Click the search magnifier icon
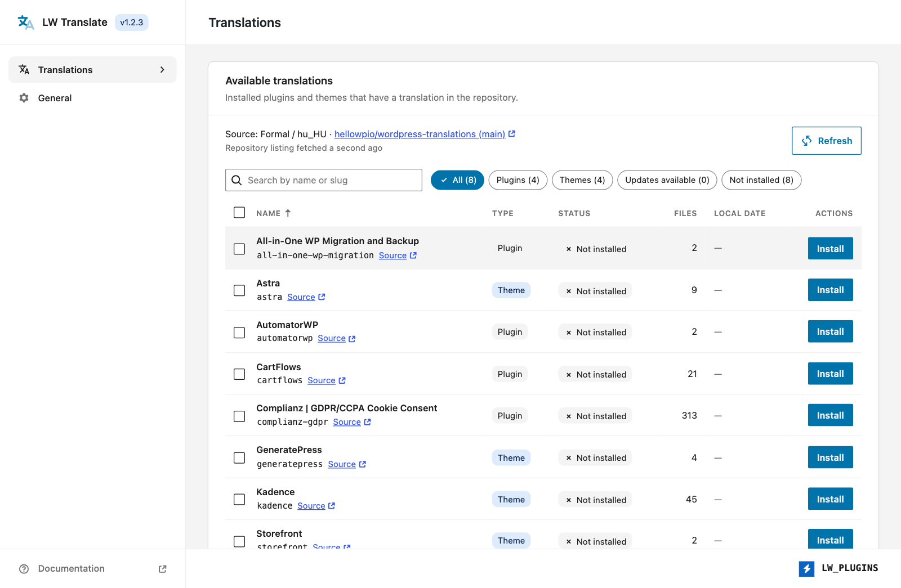 point(237,180)
